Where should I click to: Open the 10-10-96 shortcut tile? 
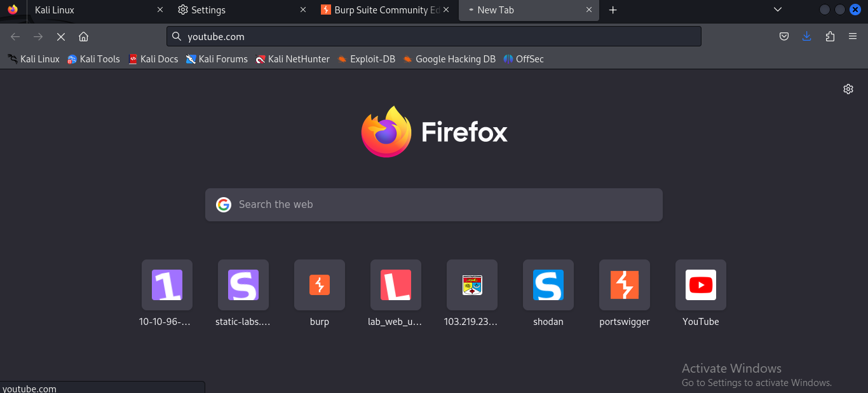pos(167,285)
